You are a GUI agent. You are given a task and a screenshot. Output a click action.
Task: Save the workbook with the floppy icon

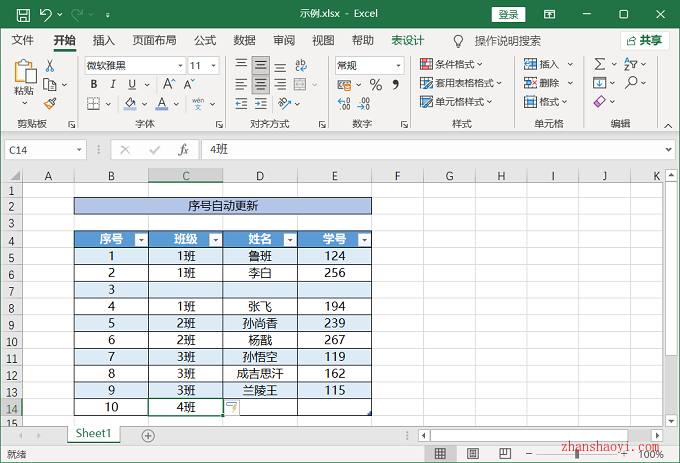[x=23, y=15]
